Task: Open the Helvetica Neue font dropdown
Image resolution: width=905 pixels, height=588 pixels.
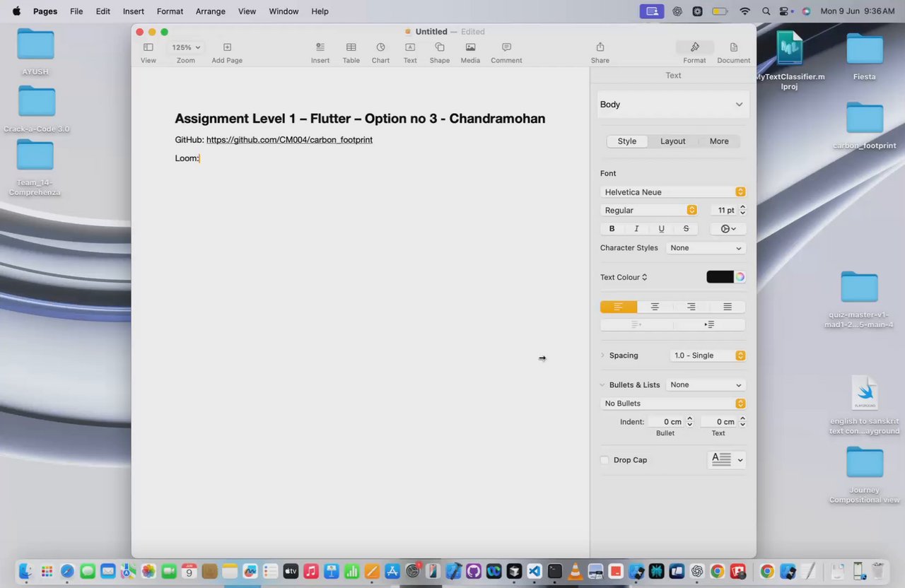Action: point(672,192)
